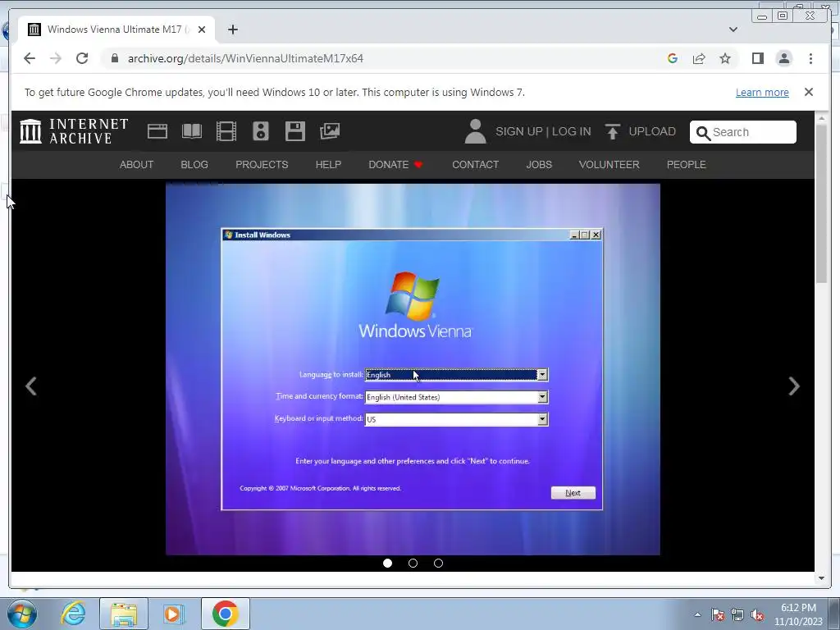Bookmark this page with the star icon

click(725, 58)
